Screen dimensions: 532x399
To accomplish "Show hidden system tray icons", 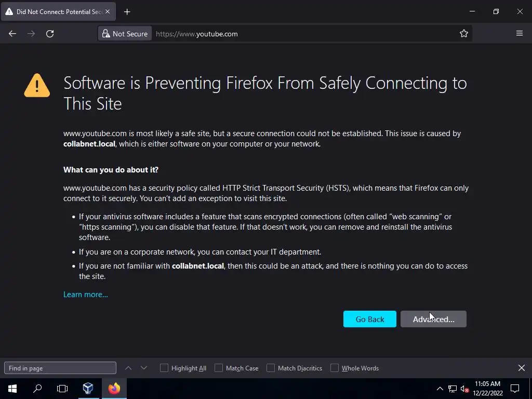I will (x=440, y=389).
